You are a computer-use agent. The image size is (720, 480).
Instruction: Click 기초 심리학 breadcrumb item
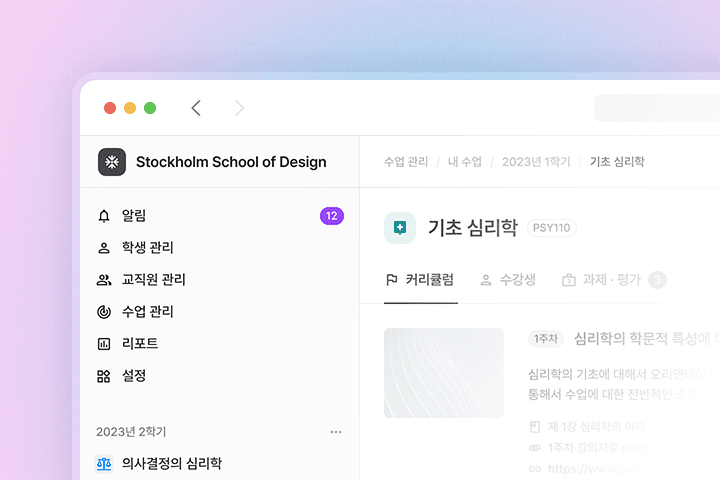pyautogui.click(x=617, y=162)
